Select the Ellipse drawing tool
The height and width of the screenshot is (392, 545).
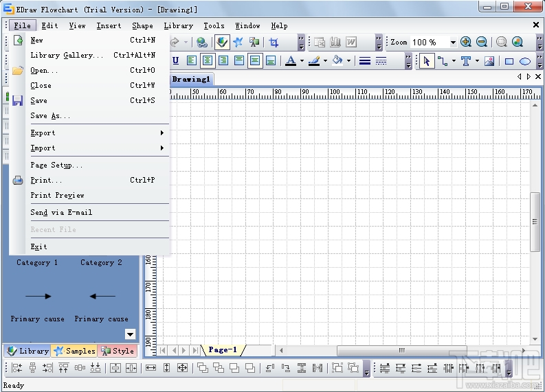click(525, 62)
